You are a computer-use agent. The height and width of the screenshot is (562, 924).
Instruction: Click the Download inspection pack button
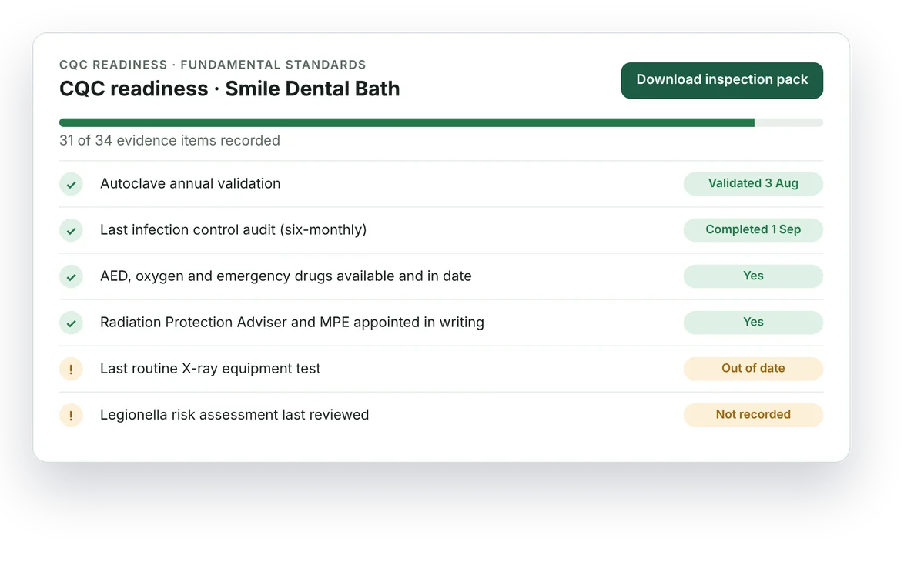pos(721,80)
